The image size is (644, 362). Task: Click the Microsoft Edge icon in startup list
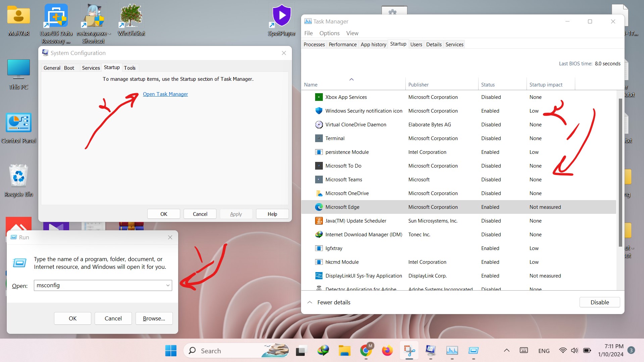point(319,207)
